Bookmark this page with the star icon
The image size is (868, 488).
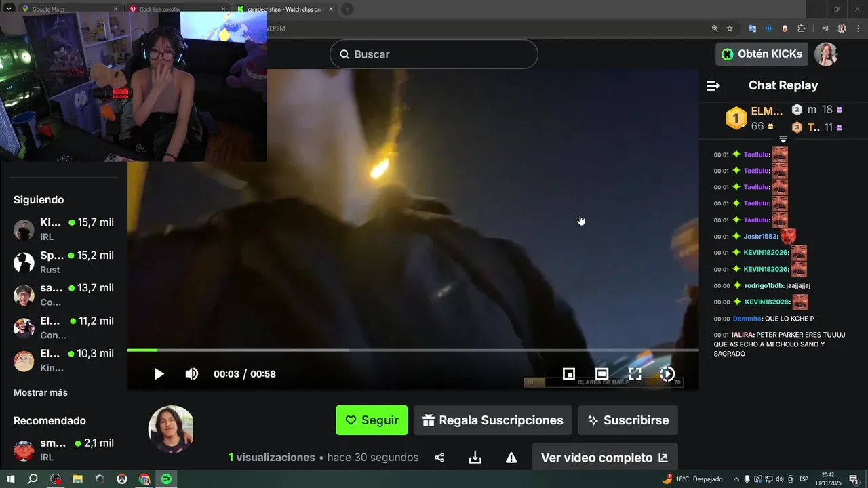[730, 28]
